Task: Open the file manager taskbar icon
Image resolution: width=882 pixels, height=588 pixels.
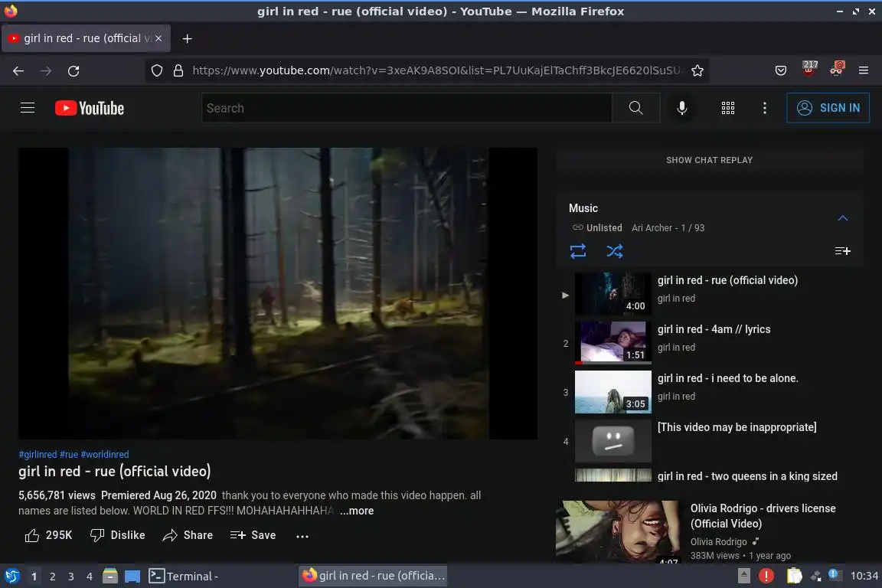Action: (110, 577)
